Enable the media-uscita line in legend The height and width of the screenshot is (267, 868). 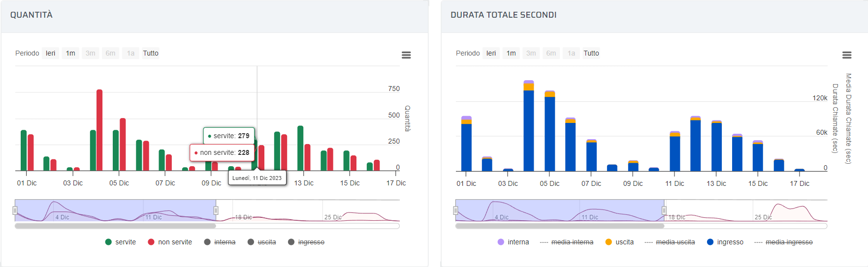[670, 242]
